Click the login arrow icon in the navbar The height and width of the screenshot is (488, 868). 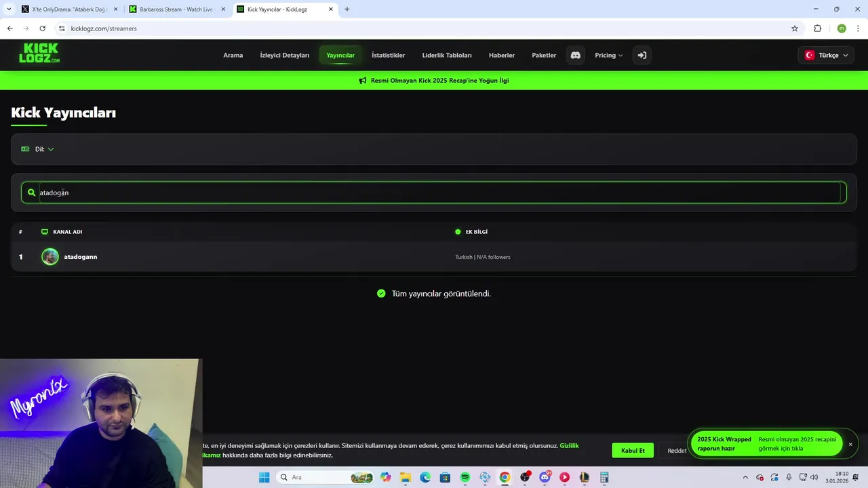coord(642,56)
